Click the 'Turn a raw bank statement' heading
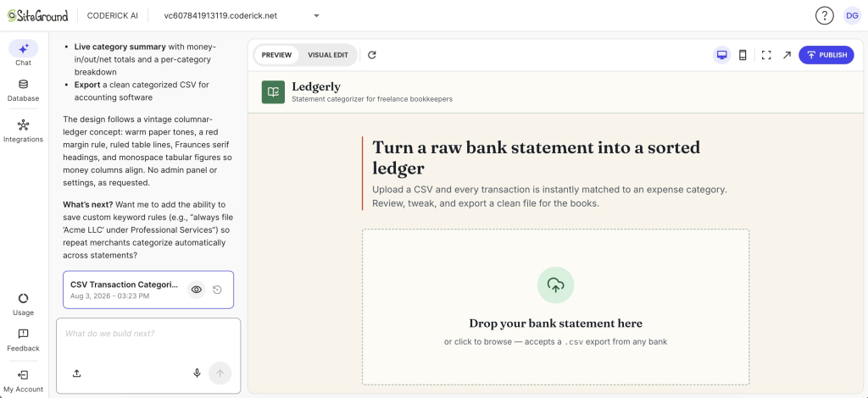 coord(536,158)
